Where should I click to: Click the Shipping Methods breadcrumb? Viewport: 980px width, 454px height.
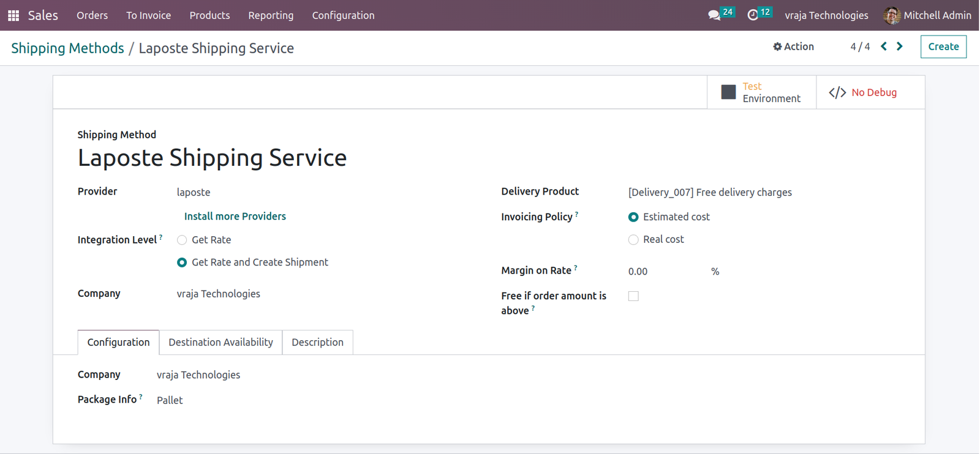coord(67,48)
